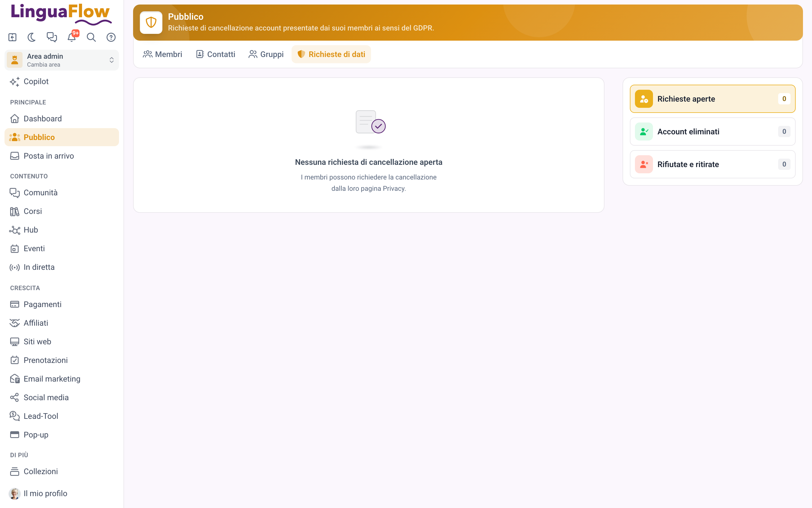The width and height of the screenshot is (812, 508).
Task: Click the LinguaFlow logo
Action: tap(61, 14)
